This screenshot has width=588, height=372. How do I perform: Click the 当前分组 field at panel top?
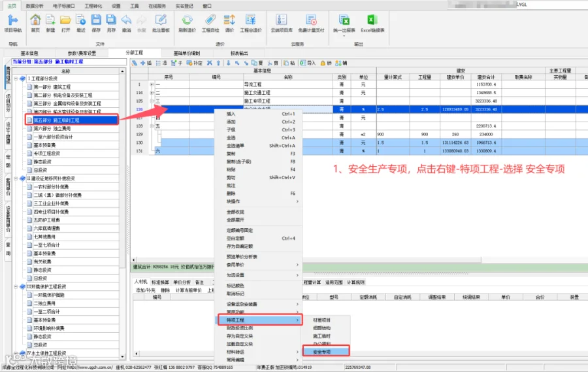(x=69, y=61)
